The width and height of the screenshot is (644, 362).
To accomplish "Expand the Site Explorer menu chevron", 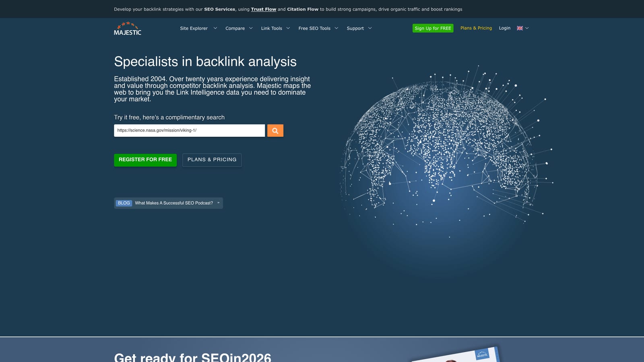I will (x=215, y=28).
